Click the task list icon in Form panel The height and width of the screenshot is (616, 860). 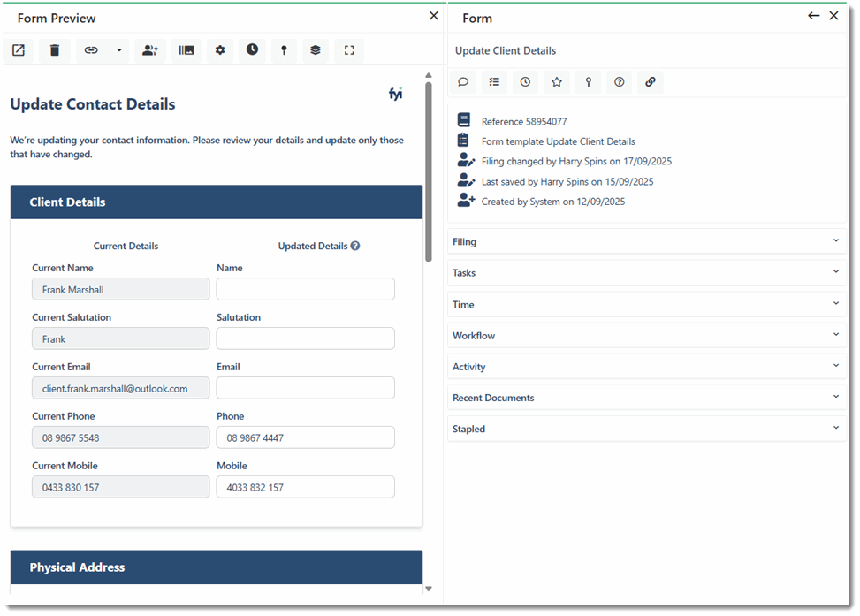pos(494,81)
